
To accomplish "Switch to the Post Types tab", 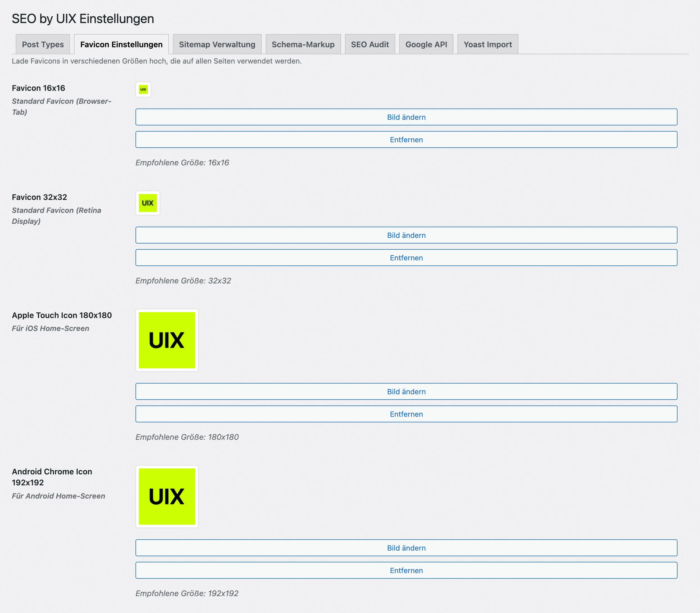I will 43,44.
